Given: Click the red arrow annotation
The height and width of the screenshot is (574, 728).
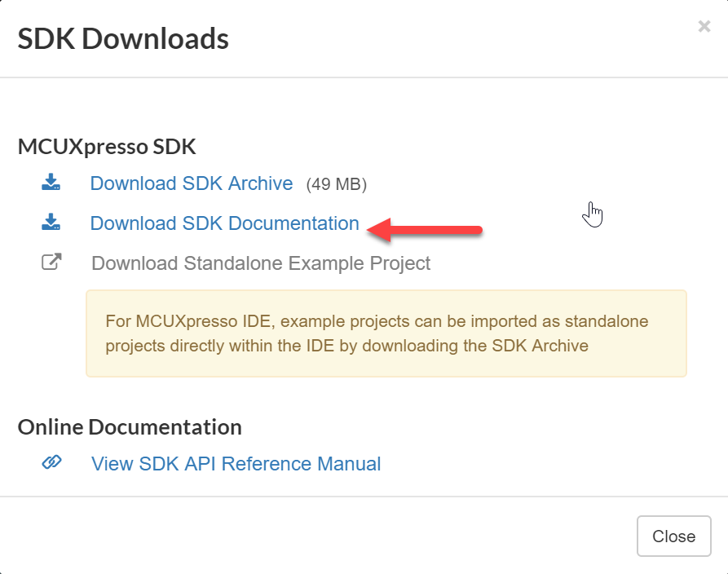Looking at the screenshot, I should (x=426, y=229).
